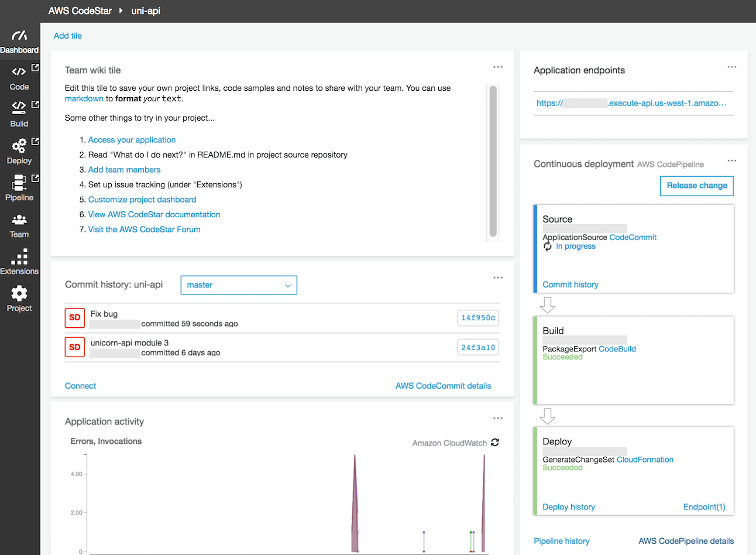The width and height of the screenshot is (756, 555).
Task: Open Application activity tile options ellipsis
Action: point(498,418)
